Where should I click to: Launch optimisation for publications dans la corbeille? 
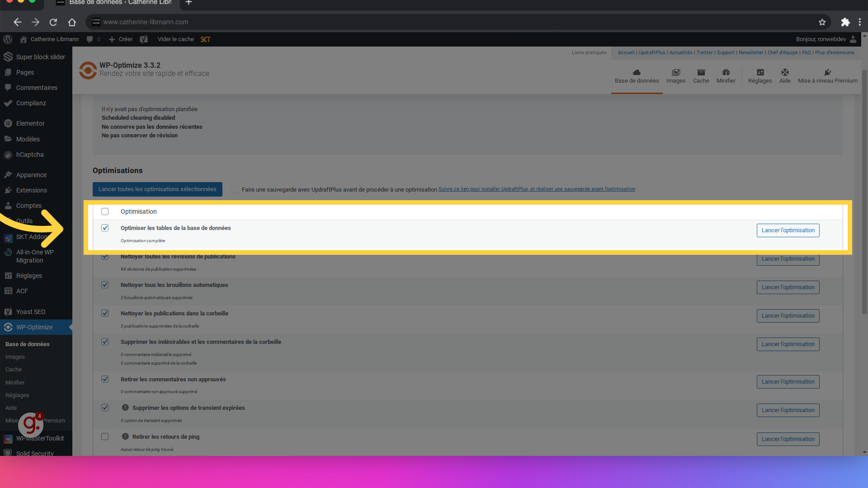pyautogui.click(x=788, y=316)
